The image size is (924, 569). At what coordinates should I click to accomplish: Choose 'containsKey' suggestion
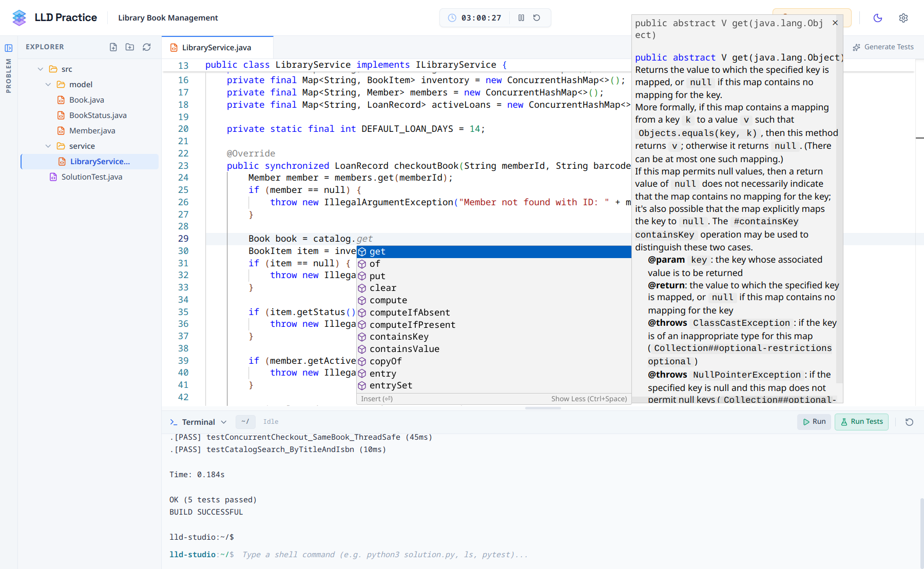coord(494,337)
